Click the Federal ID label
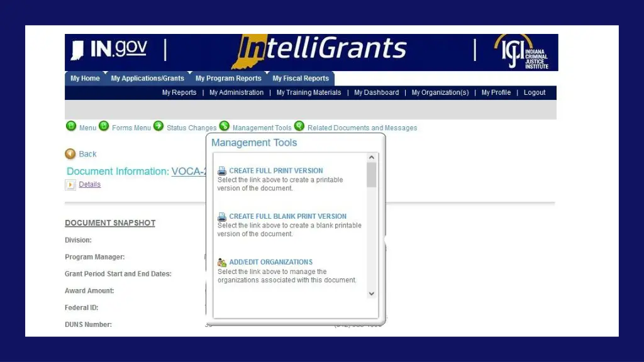 [81, 307]
